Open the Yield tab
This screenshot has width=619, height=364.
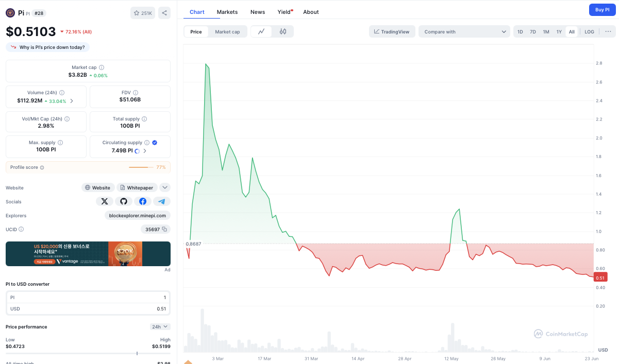(285, 12)
